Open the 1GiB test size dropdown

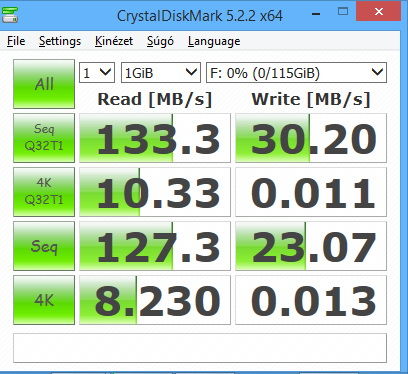[161, 72]
